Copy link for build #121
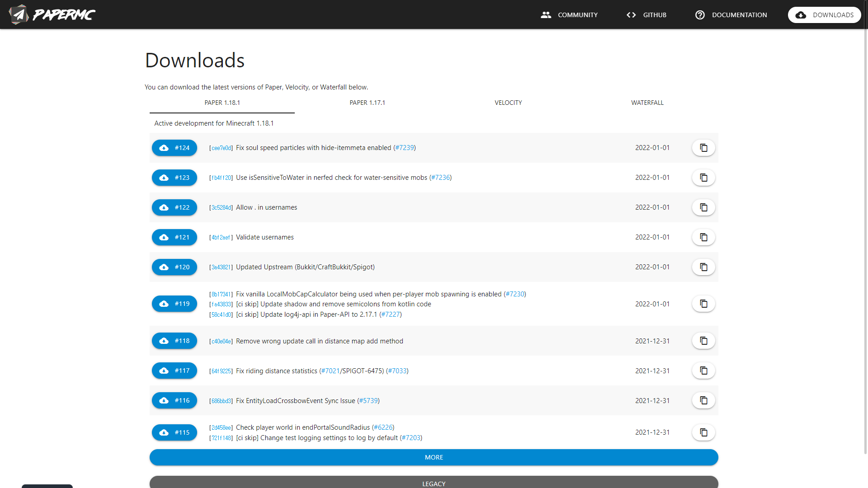This screenshot has width=868, height=488. point(703,237)
